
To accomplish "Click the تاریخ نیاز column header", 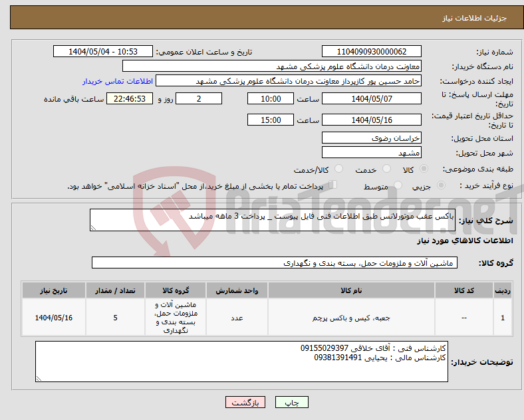I will 54,290.
